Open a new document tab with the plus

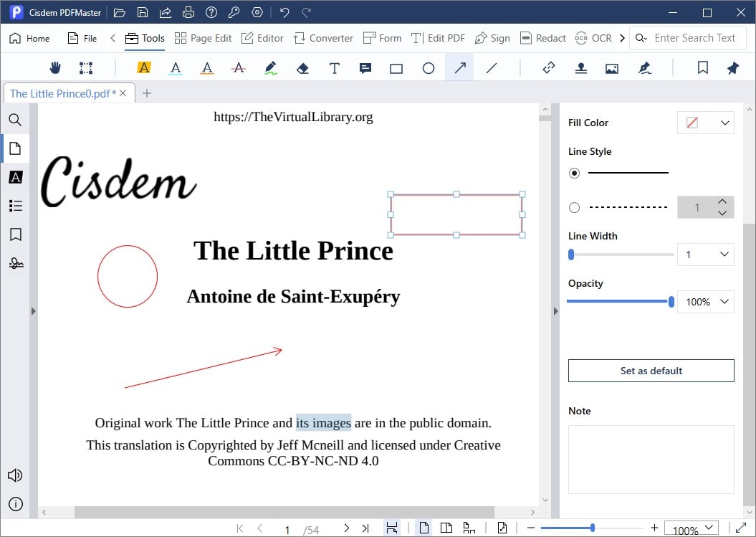pos(147,92)
